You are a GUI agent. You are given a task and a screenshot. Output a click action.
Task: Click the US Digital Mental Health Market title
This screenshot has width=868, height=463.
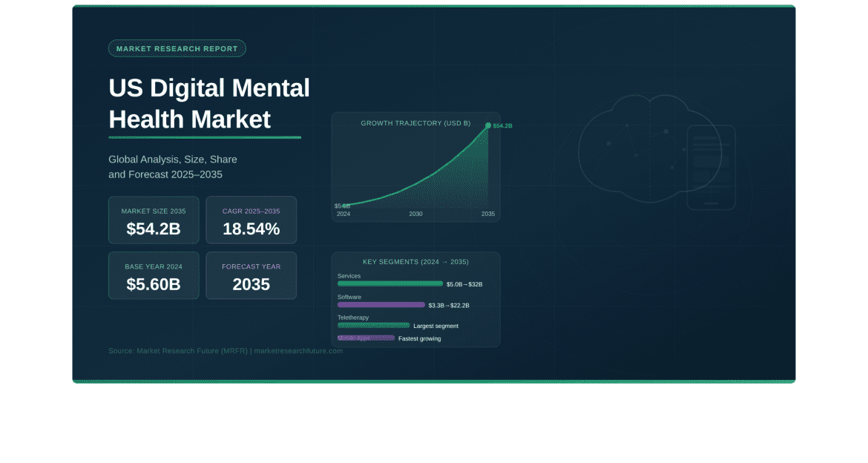tap(208, 104)
